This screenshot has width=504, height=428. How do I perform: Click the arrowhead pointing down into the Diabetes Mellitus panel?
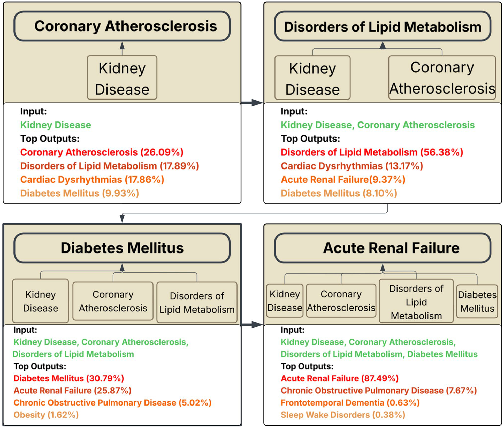(122, 219)
